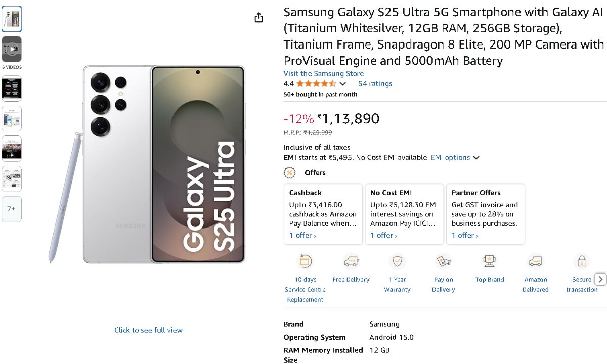Click to see full view of image
The height and width of the screenshot is (364, 607).
pyautogui.click(x=148, y=330)
